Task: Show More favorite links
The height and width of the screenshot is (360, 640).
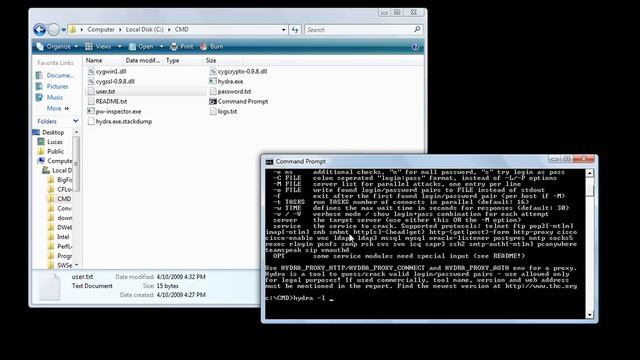Action: pyautogui.click(x=58, y=108)
